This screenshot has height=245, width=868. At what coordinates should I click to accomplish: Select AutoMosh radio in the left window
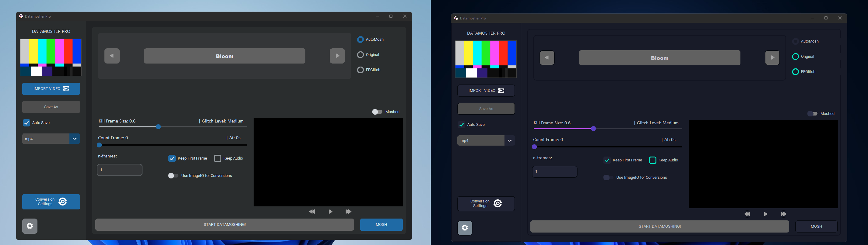360,40
